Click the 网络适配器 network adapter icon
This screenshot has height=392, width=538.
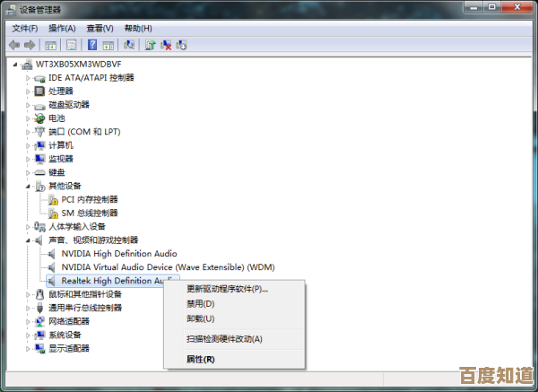point(39,321)
